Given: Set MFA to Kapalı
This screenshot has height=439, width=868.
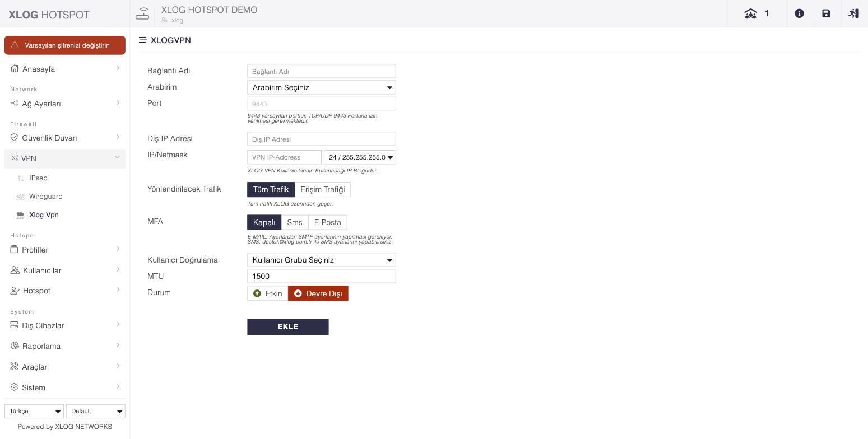Looking at the screenshot, I should [264, 222].
